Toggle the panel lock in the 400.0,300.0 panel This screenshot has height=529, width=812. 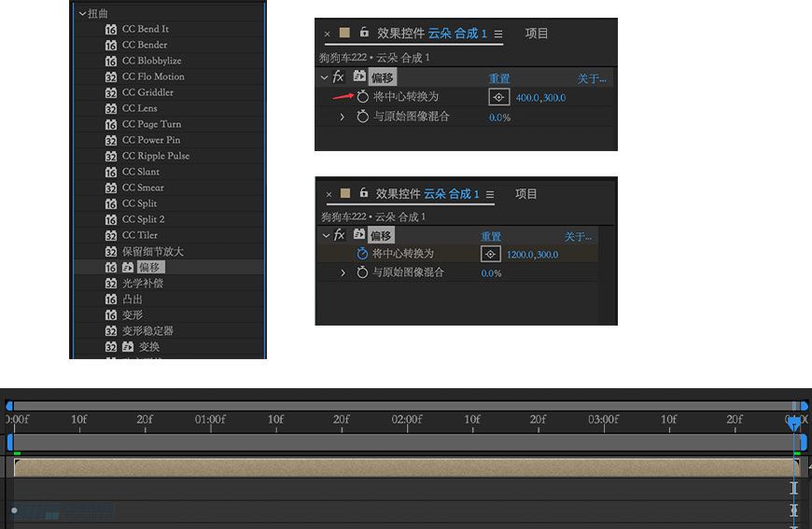[x=364, y=33]
